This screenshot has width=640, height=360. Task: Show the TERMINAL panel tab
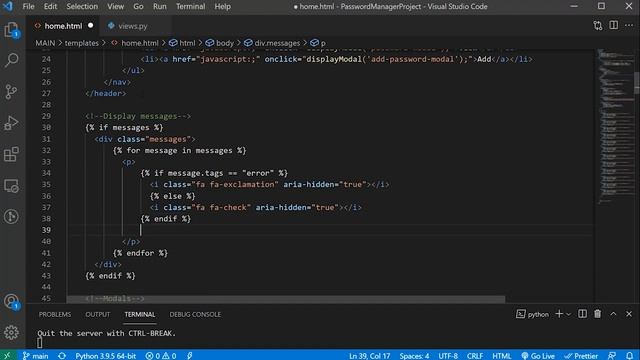pos(140,314)
